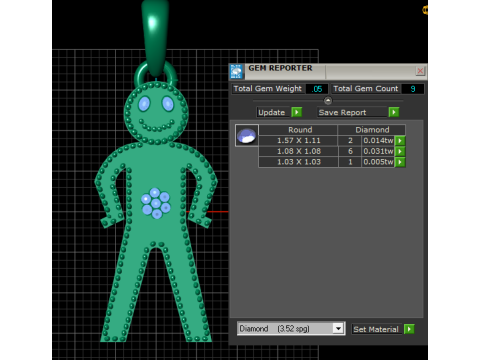480x360 pixels.
Task: Click the green arrow next to Set Material
Action: [409, 329]
